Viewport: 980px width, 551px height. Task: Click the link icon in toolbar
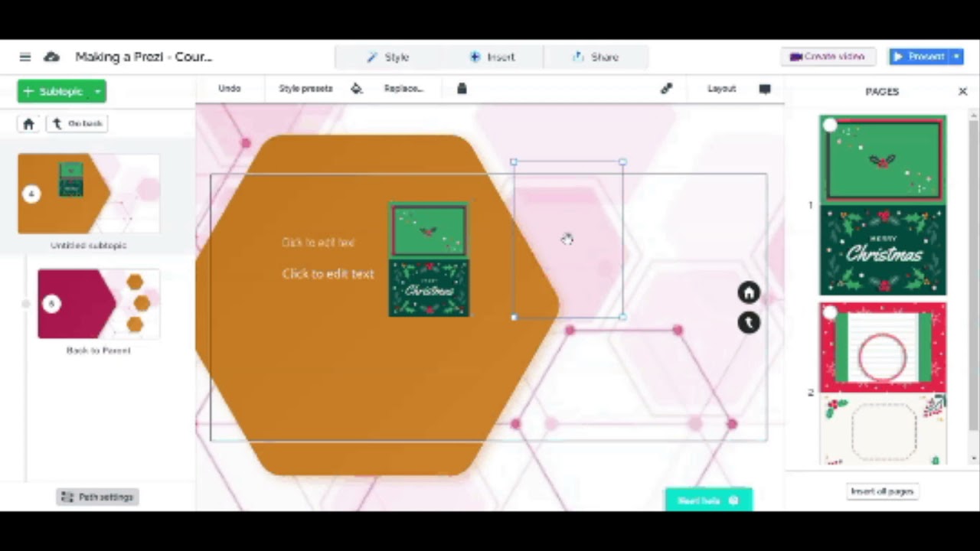click(667, 88)
